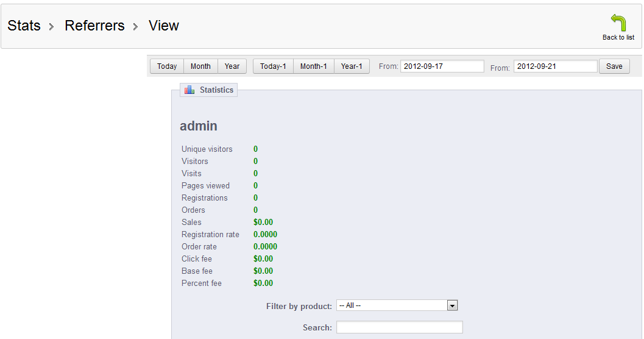Show statistics for Today
Viewport: 644px width, 339px height.
pos(167,66)
